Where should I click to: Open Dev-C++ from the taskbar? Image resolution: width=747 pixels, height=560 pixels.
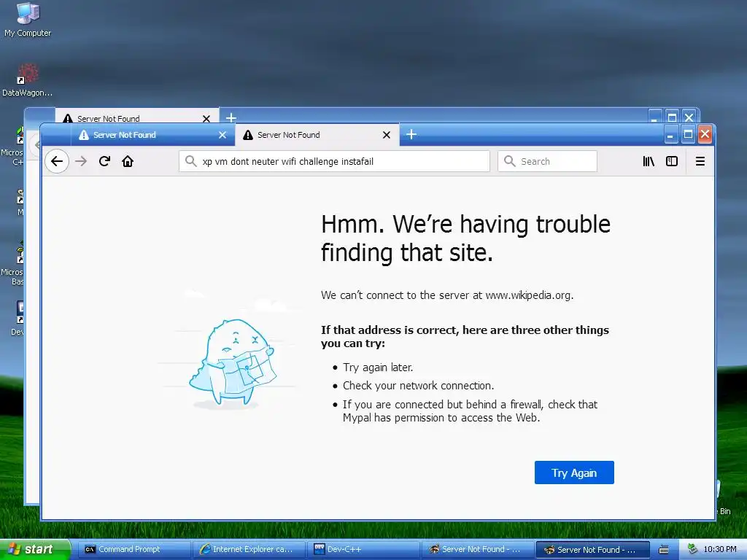(x=363, y=549)
